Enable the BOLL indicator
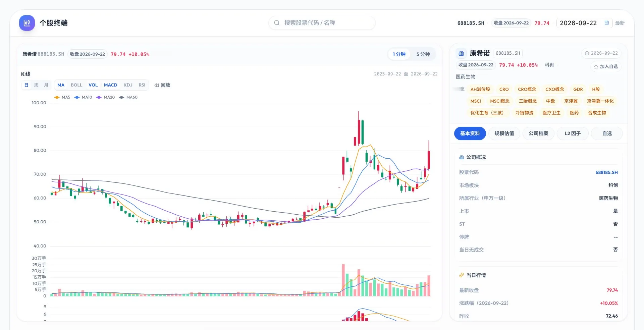Image resolution: width=644 pixels, height=330 pixels. pyautogui.click(x=76, y=85)
